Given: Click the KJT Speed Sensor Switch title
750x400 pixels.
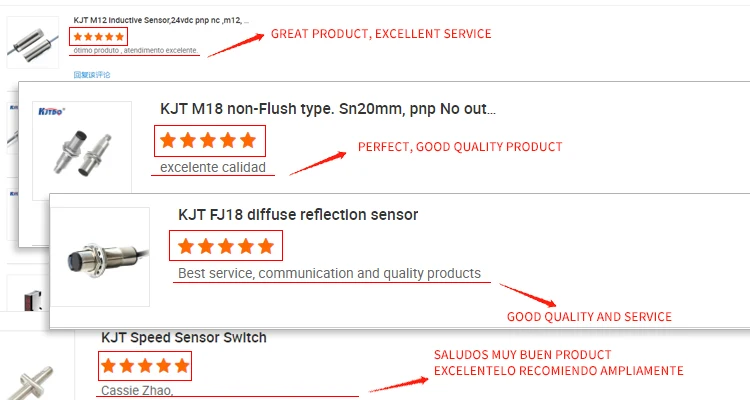Looking at the screenshot, I should [184, 338].
